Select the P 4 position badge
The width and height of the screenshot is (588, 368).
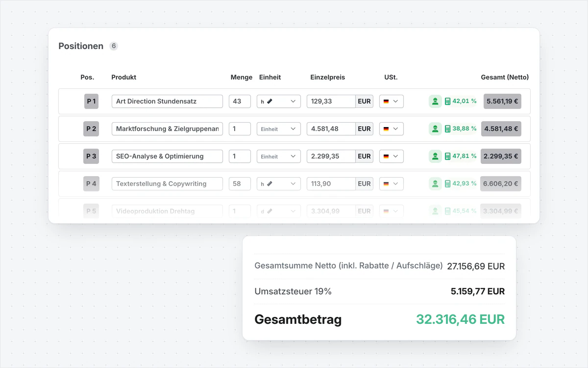click(x=91, y=184)
